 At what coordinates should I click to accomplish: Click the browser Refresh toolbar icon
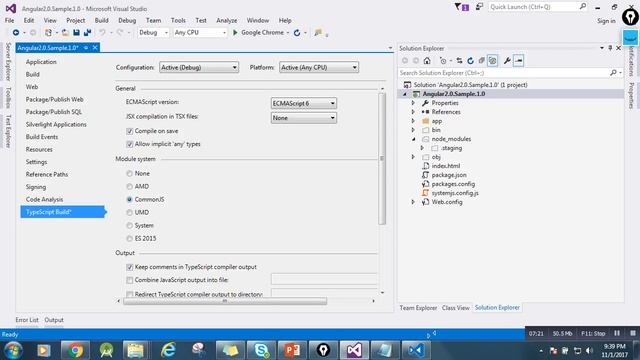point(297,33)
